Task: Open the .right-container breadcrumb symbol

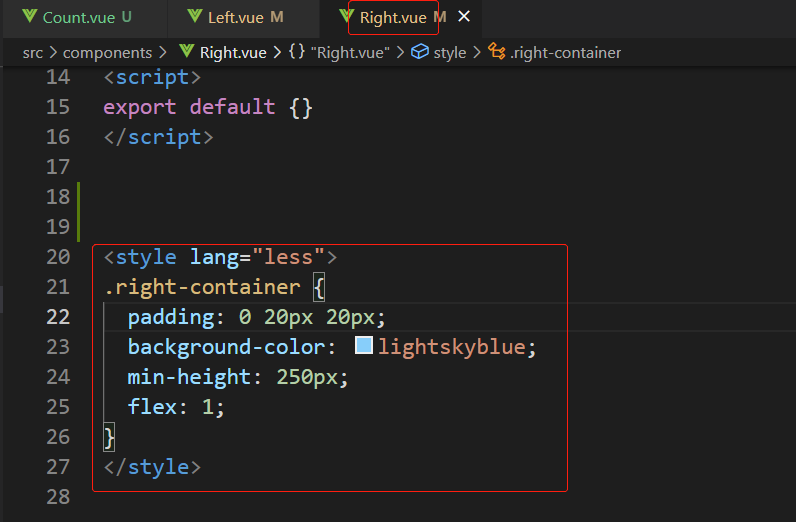Action: (565, 53)
